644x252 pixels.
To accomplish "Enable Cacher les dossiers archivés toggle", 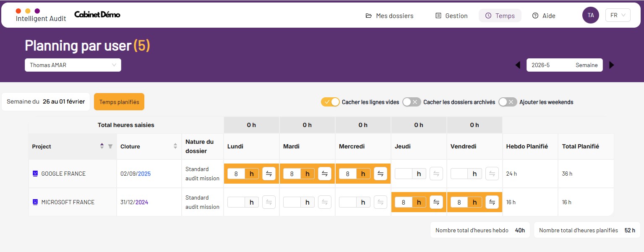I will pos(411,102).
